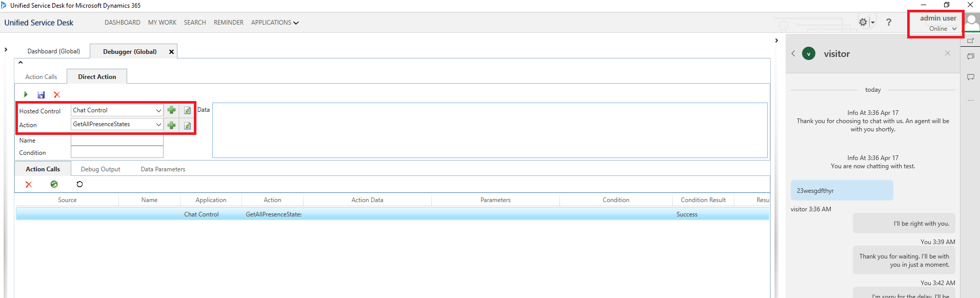Image resolution: width=980 pixels, height=298 pixels.
Task: Click the Name input field
Action: click(117, 140)
